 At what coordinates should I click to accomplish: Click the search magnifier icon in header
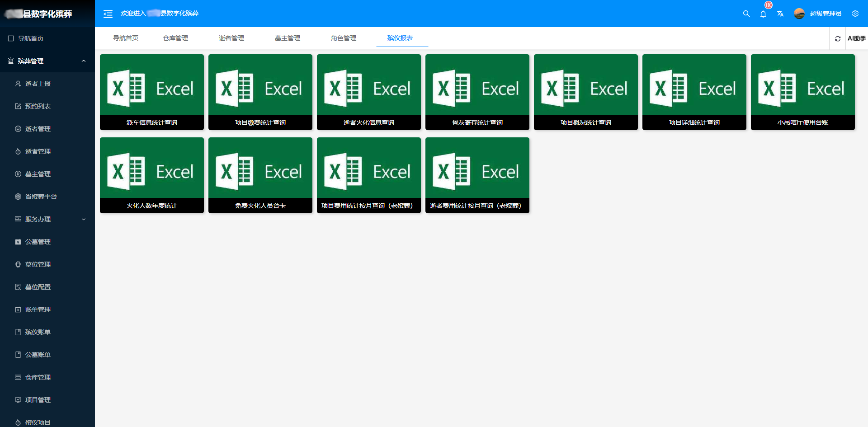[746, 14]
